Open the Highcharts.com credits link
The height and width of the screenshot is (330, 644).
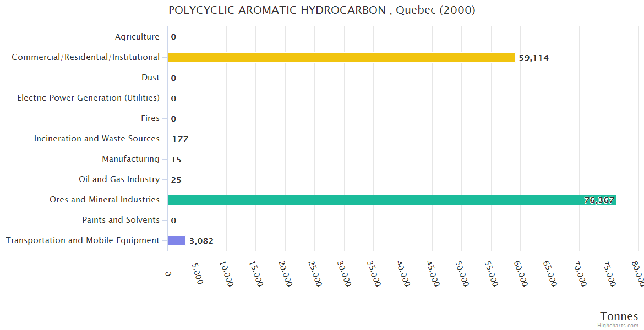pyautogui.click(x=618, y=326)
